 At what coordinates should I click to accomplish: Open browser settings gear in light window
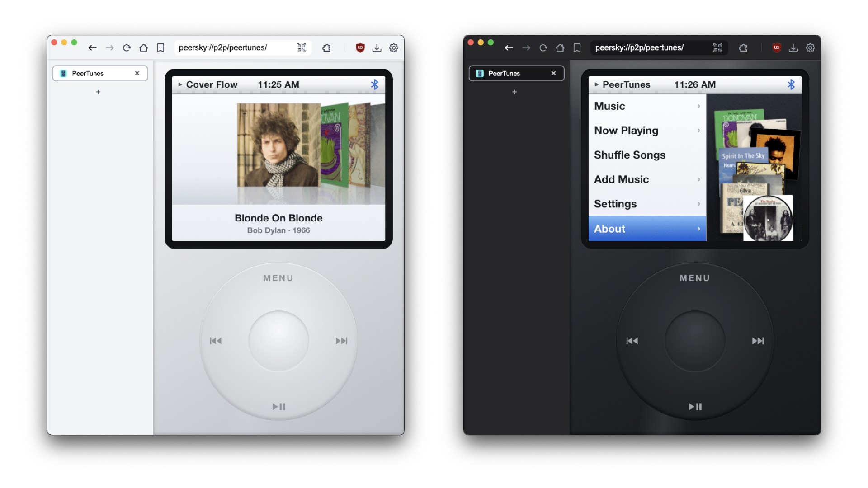click(x=394, y=48)
